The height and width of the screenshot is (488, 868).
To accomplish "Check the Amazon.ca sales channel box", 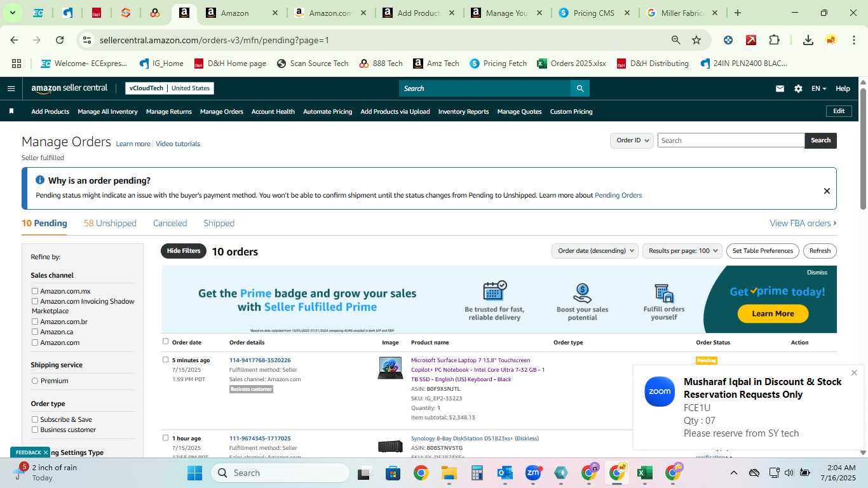I will point(35,332).
